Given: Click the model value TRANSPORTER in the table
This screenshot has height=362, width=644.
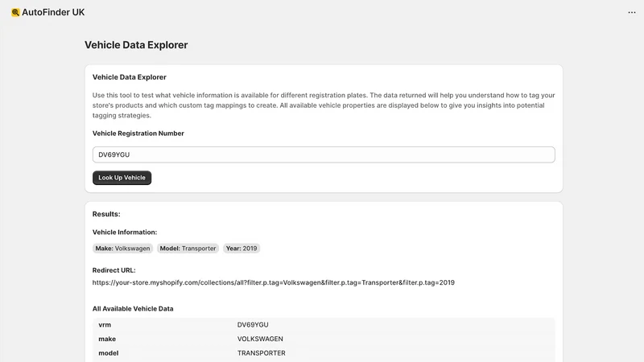Looking at the screenshot, I should [x=261, y=353].
